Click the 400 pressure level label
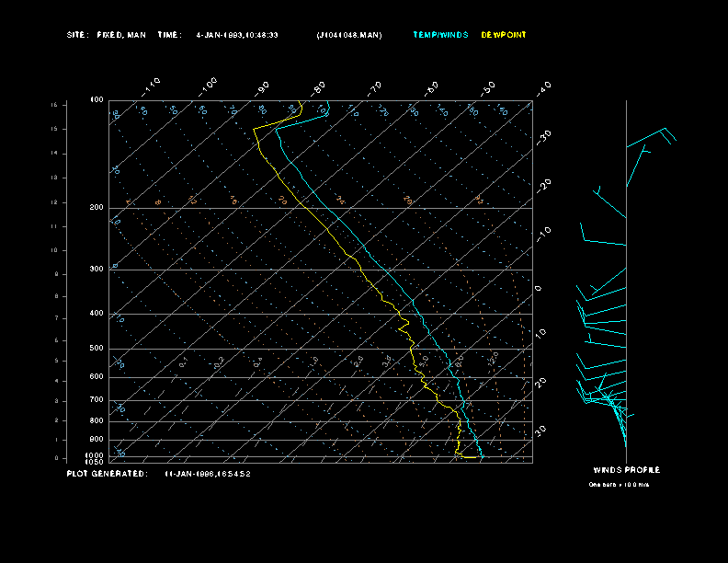 click(97, 313)
